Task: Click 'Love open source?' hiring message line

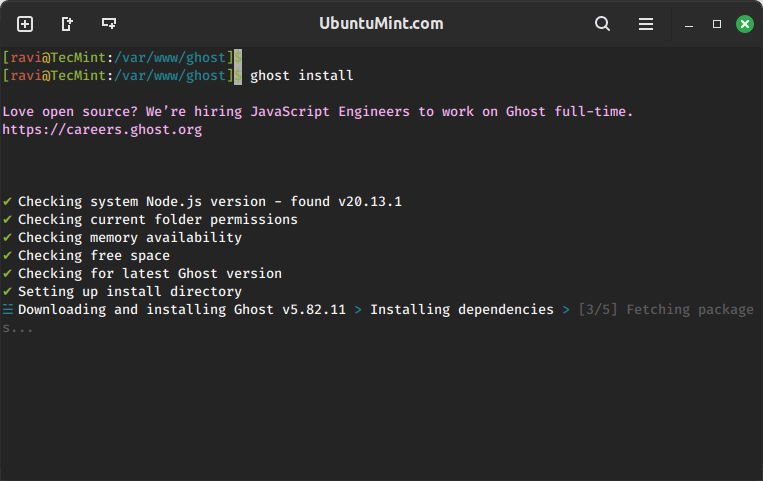Action: [317, 112]
